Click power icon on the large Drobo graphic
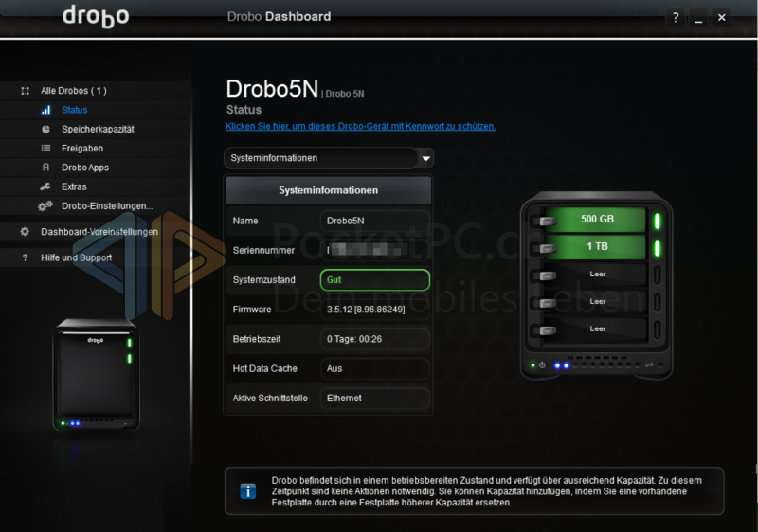 tap(542, 365)
